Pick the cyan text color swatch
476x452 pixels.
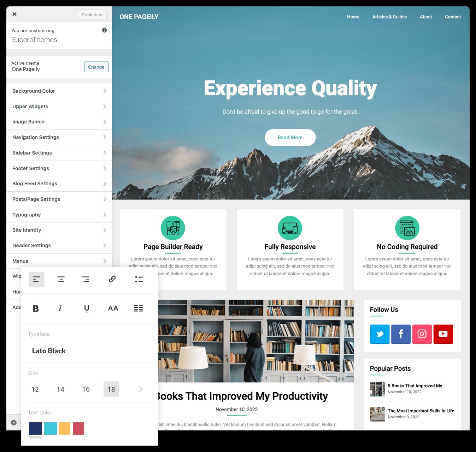pos(51,428)
